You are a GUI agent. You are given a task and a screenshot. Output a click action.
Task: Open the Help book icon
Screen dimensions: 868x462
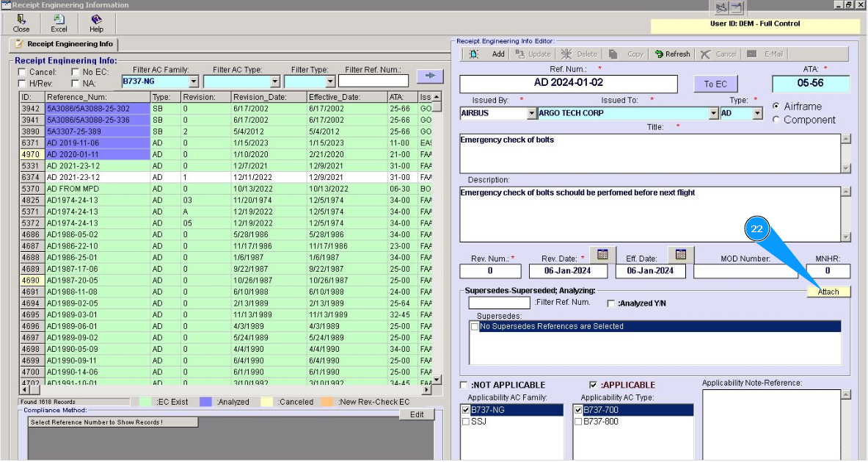pos(96,21)
